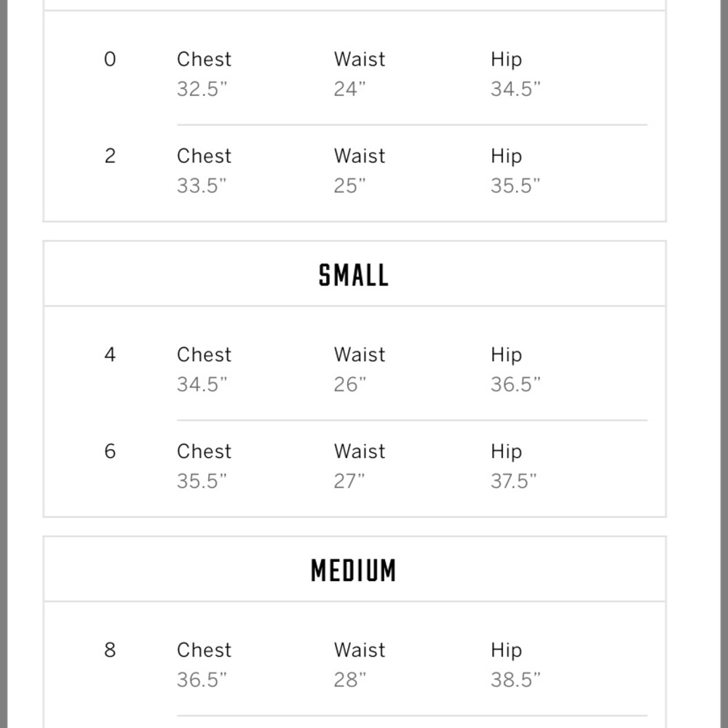The image size is (728, 728).
Task: Select hip value 38.5" for size 8
Action: [516, 680]
